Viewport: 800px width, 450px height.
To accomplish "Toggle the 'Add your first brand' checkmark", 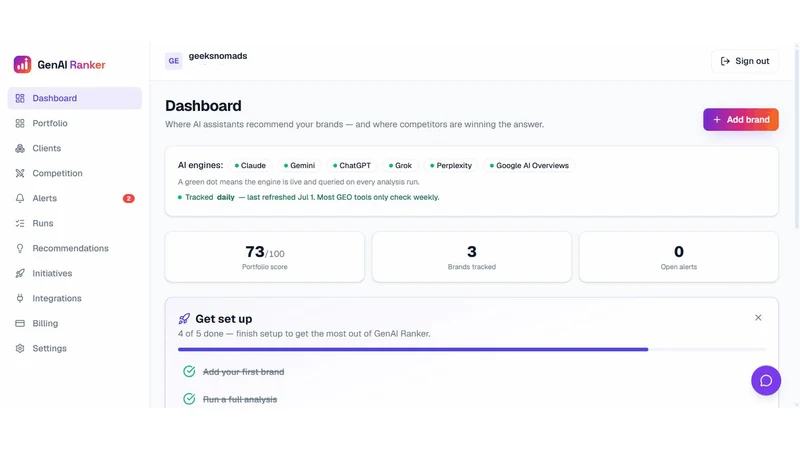I will tap(189, 371).
